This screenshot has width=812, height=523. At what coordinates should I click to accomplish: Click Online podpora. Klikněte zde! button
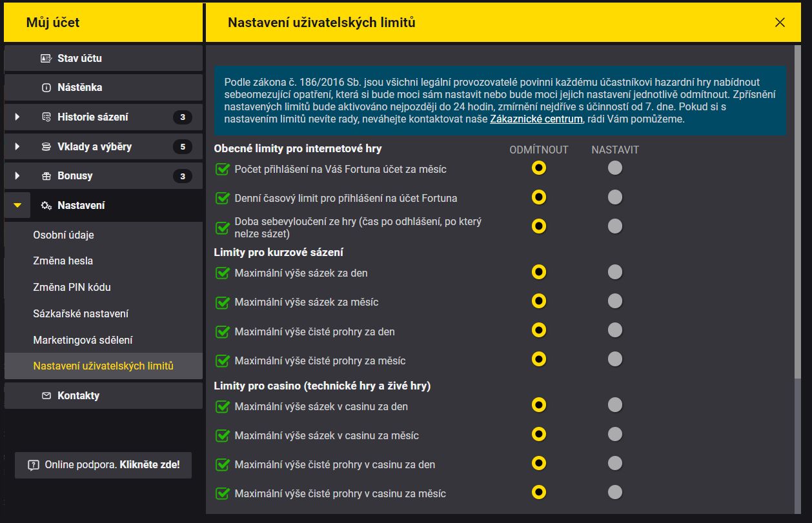pos(103,465)
